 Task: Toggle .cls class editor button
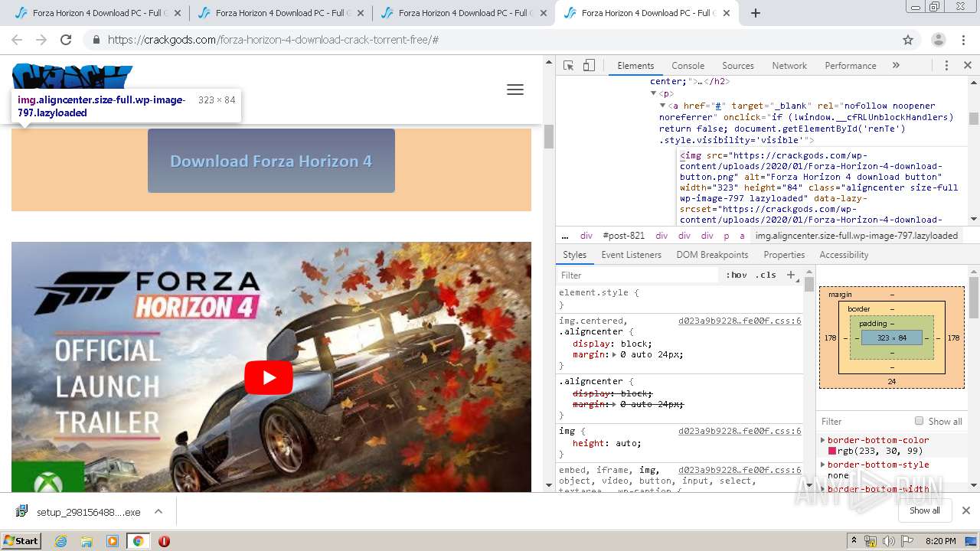pyautogui.click(x=766, y=275)
